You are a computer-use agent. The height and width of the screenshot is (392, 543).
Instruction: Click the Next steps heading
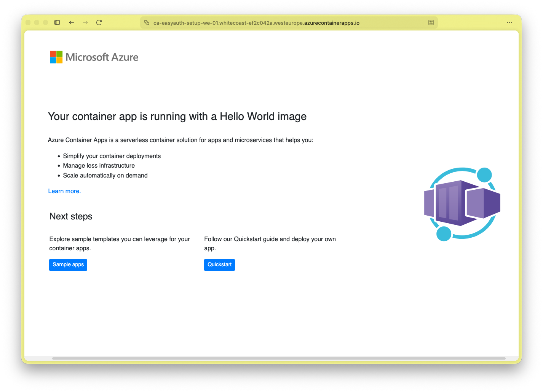[x=71, y=216]
